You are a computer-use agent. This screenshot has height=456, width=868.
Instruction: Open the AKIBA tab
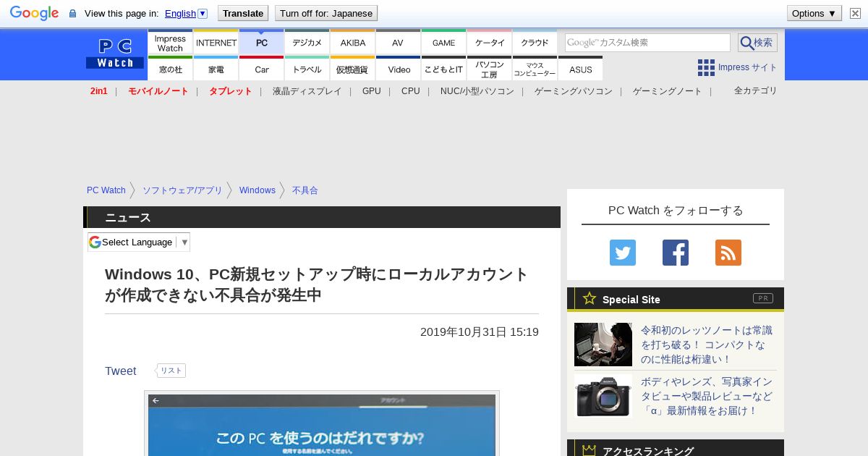click(x=353, y=42)
